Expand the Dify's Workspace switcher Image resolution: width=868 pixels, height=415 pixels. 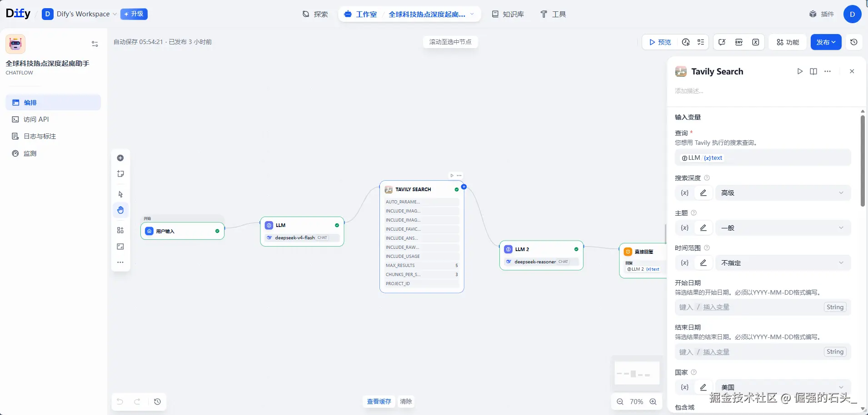(x=80, y=14)
